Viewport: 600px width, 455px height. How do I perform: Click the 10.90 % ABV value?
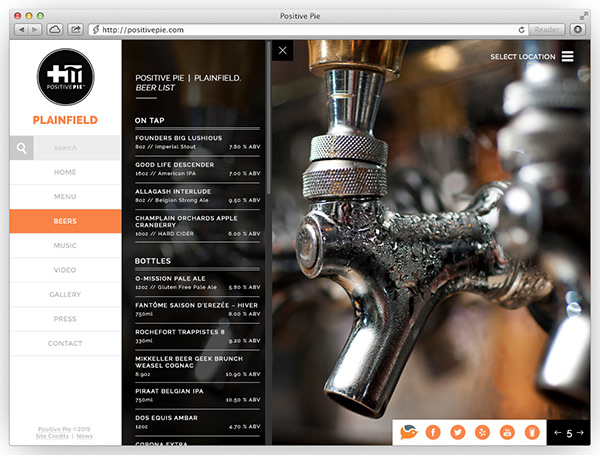[x=243, y=374]
